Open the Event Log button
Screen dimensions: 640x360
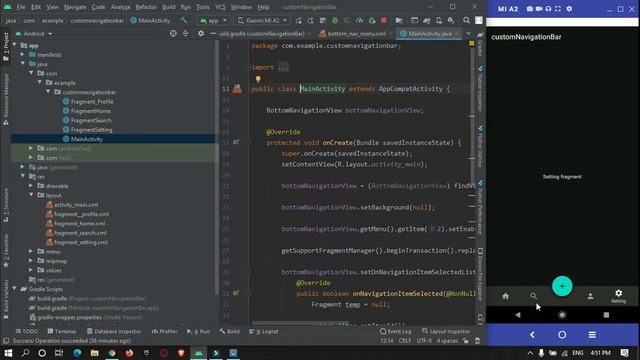pyautogui.click(x=396, y=331)
